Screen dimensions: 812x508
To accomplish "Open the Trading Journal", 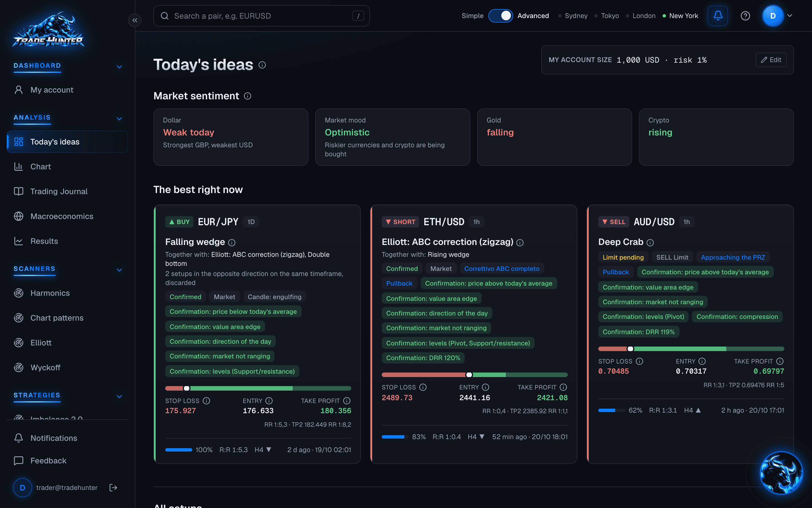I will coord(67,192).
